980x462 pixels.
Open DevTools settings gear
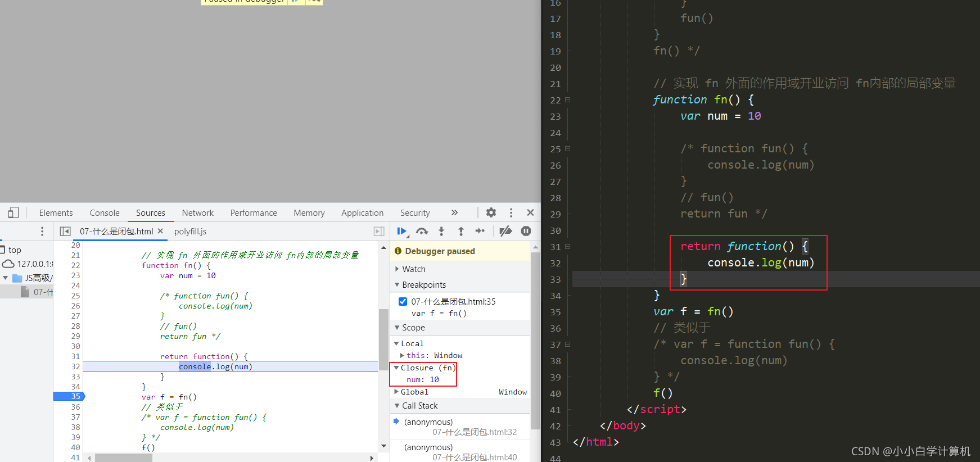[491, 212]
